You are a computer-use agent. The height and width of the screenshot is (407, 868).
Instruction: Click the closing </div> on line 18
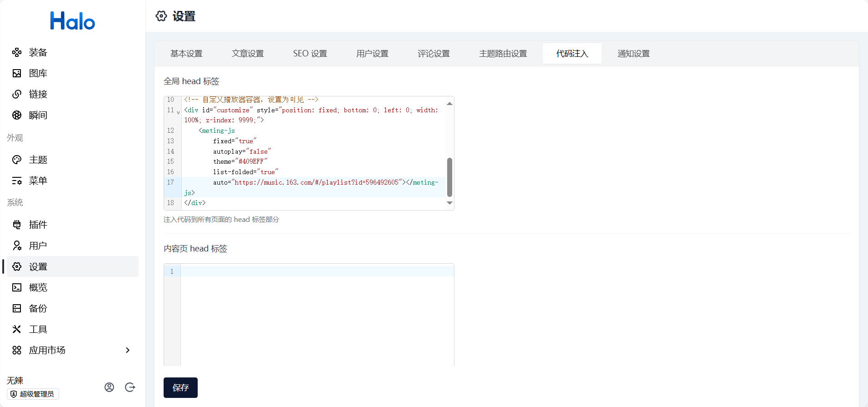195,203
